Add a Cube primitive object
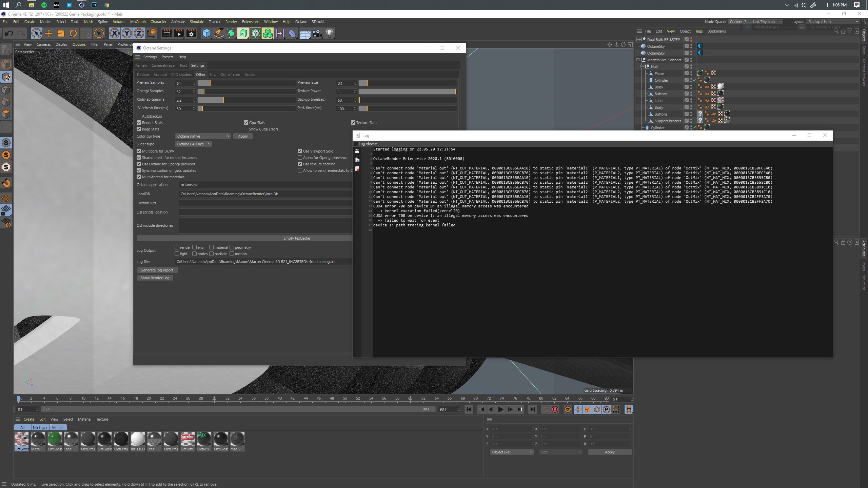The image size is (868, 488). click(x=206, y=33)
